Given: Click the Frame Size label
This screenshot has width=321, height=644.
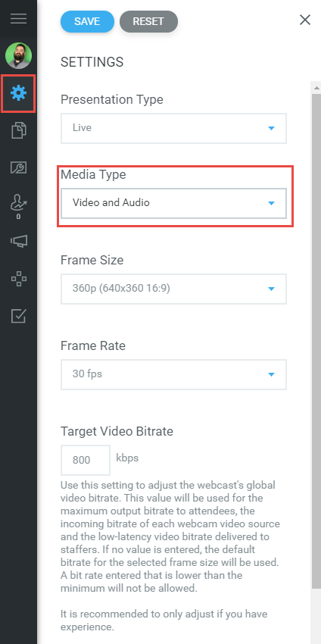Looking at the screenshot, I should coord(92,260).
